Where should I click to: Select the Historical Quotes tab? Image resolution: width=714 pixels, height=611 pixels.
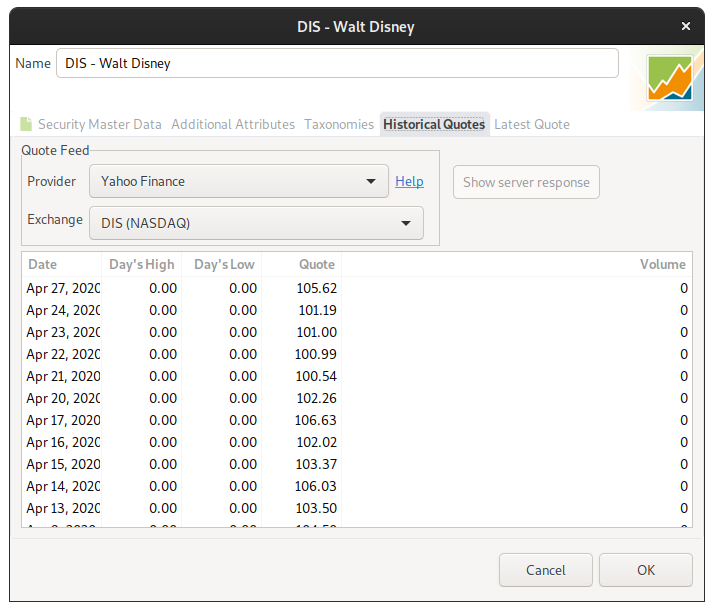click(x=434, y=124)
